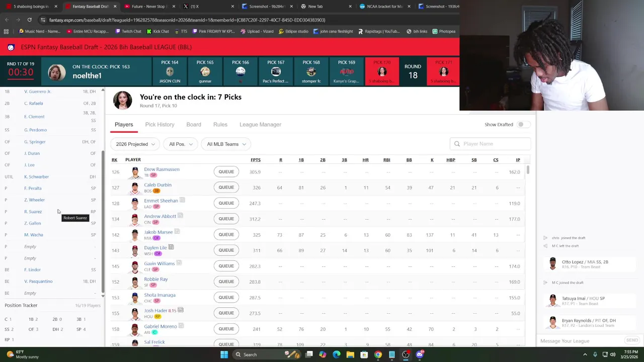This screenshot has width=644, height=362.
Task: Open the Twitch Chat bookmark
Action: [x=128, y=31]
